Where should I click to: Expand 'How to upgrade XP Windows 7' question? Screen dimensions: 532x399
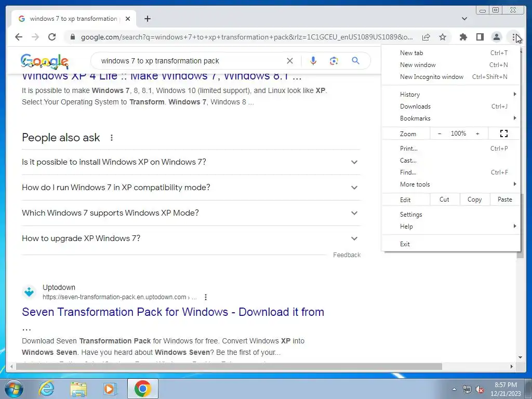(x=191, y=238)
